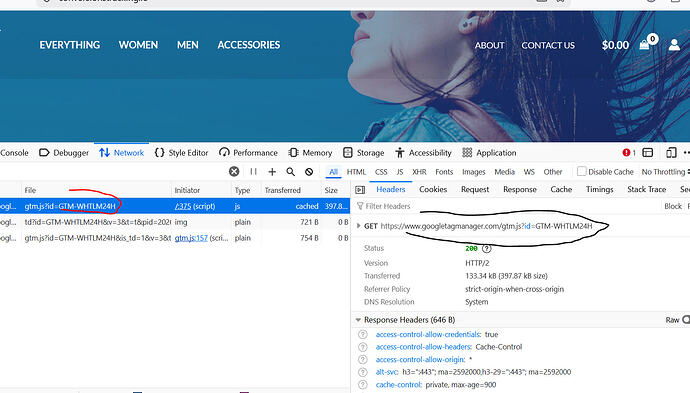690x393 pixels.
Task: Open the Stack Trace details tab
Action: [646, 189]
